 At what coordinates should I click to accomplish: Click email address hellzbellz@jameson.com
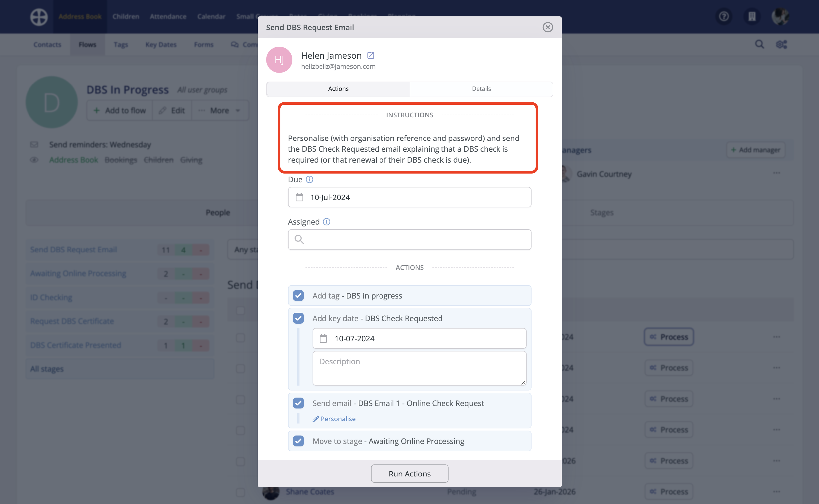[x=338, y=66]
